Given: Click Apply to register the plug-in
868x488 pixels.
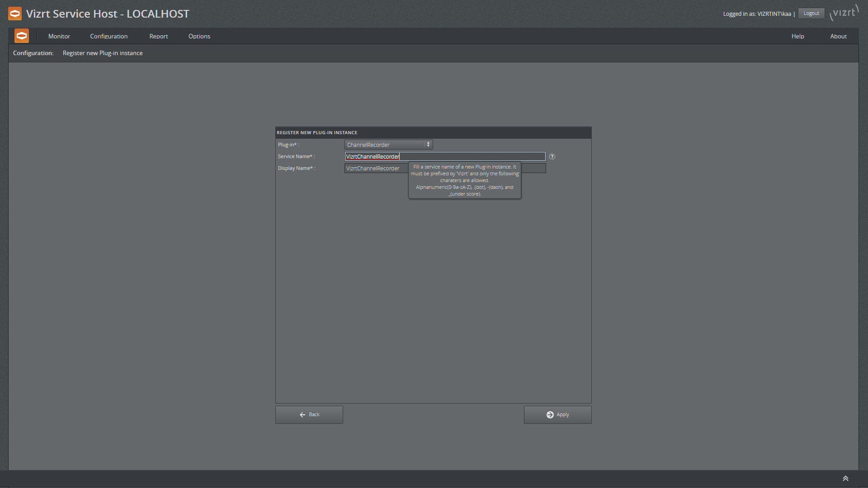Looking at the screenshot, I should click(557, 415).
